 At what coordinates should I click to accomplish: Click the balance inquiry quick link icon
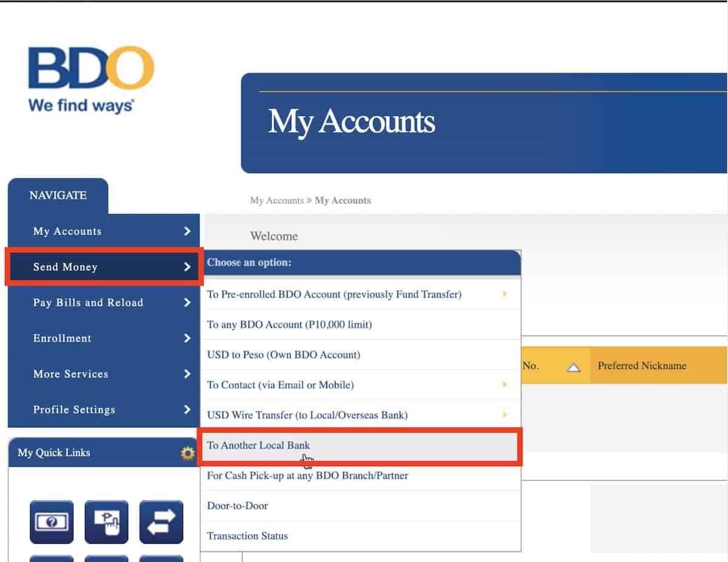pos(52,522)
